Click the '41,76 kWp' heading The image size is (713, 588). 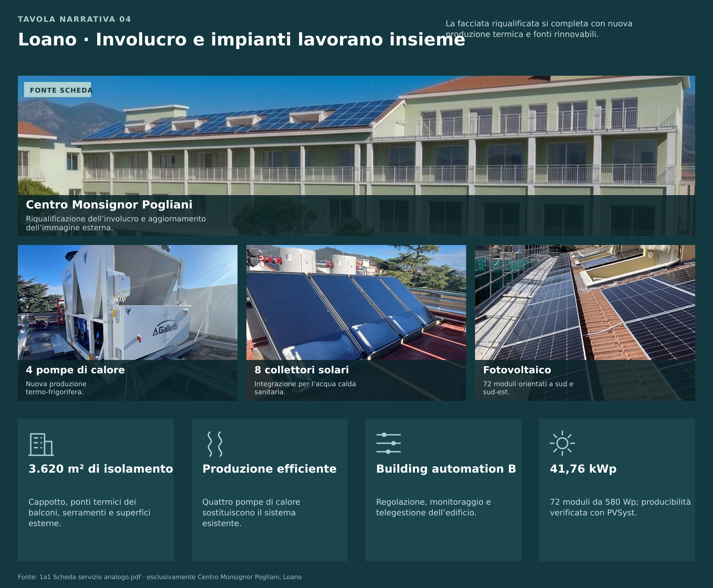583,469
